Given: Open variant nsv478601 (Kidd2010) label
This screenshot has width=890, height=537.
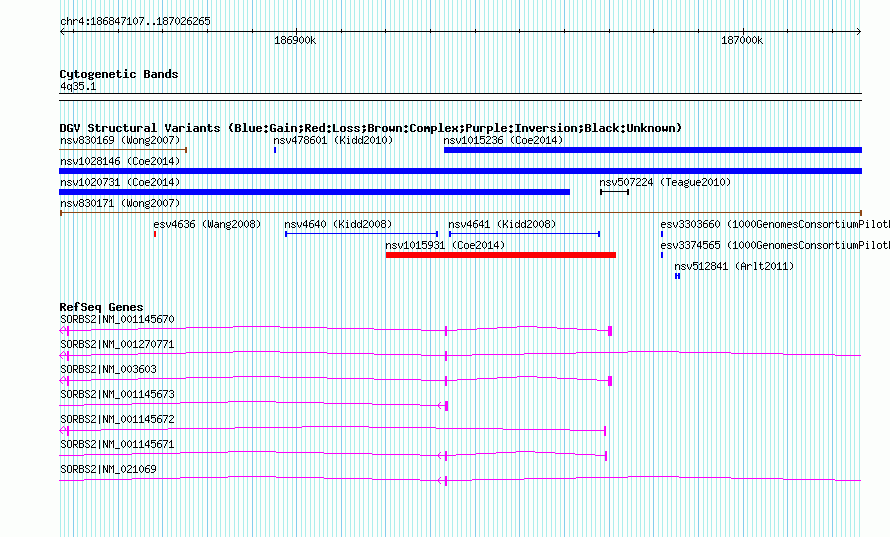Looking at the screenshot, I should coord(333,140).
